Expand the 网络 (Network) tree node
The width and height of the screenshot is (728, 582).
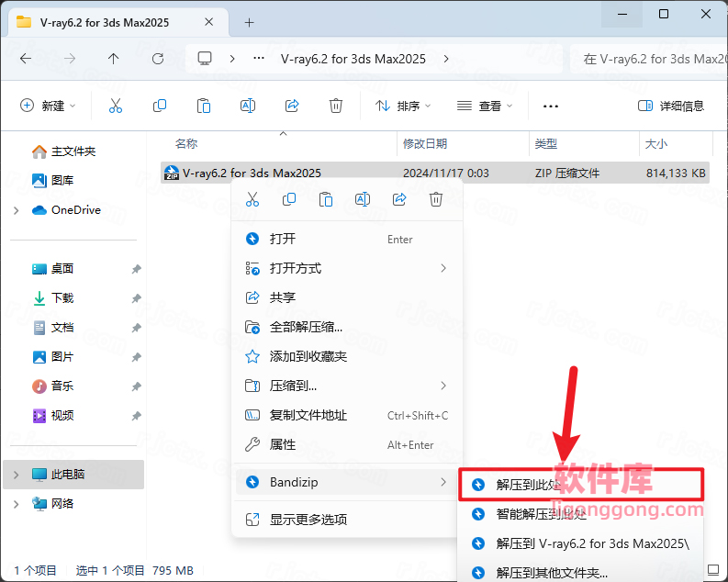pyautogui.click(x=17, y=504)
